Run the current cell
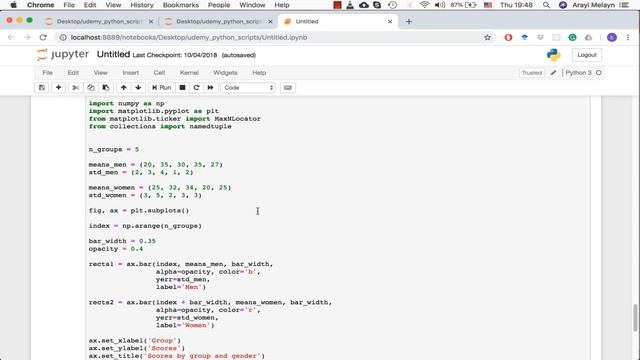Screen dimensions: 640x360 [162, 88]
